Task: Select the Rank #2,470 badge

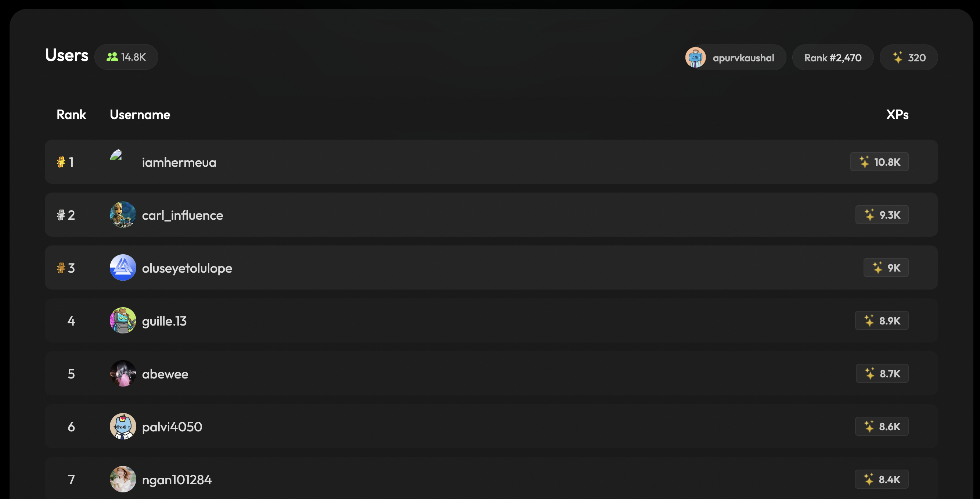Action: (x=832, y=57)
